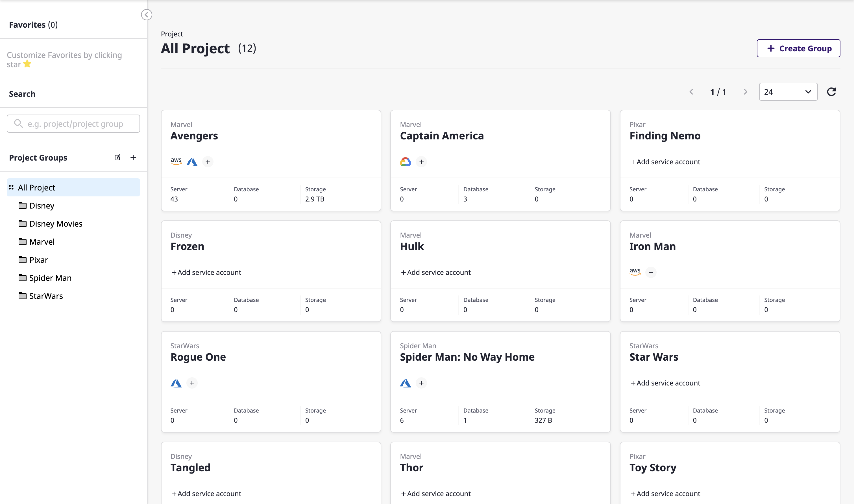
Task: Open the Azure icon on Rogue One
Action: tap(177, 383)
